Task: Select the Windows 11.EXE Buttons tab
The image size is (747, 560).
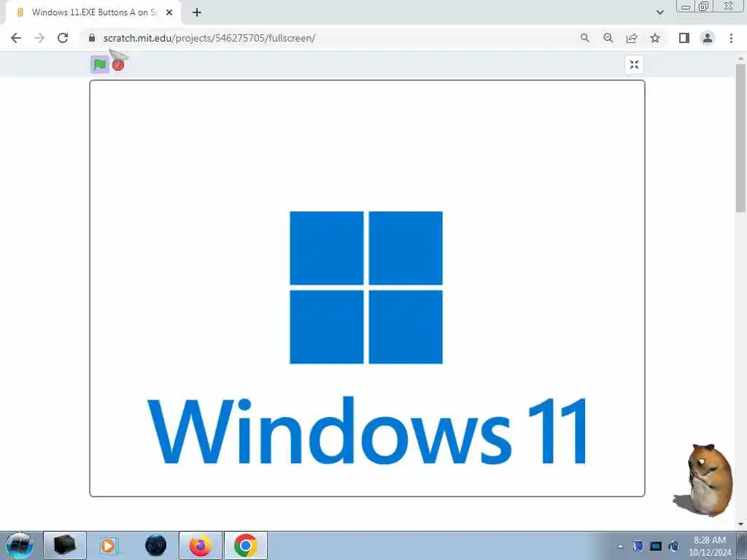Action: click(94, 12)
